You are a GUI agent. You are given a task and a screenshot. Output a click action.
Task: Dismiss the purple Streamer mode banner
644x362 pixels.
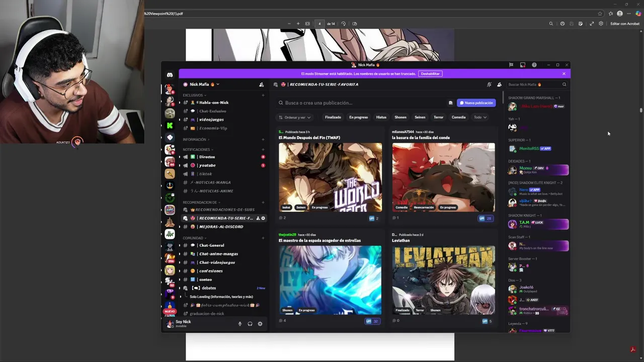pyautogui.click(x=564, y=73)
